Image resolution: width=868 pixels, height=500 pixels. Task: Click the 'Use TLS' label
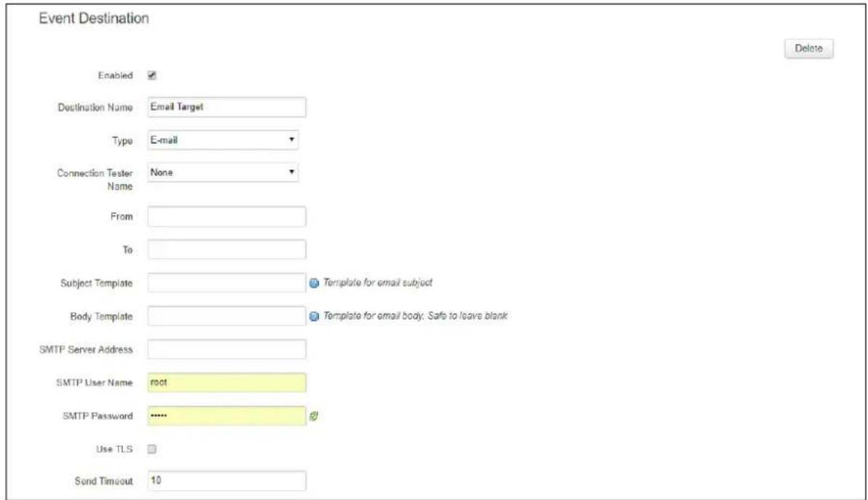(x=114, y=449)
